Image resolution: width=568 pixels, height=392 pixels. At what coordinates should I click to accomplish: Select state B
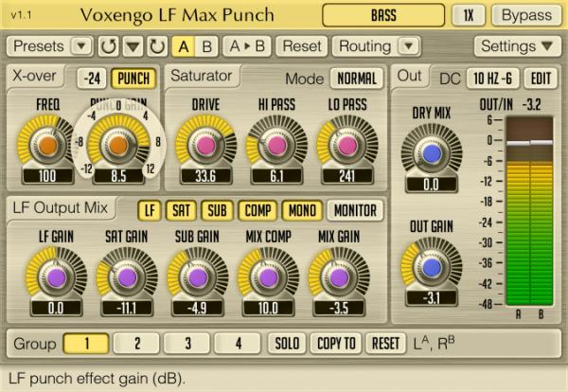click(206, 46)
